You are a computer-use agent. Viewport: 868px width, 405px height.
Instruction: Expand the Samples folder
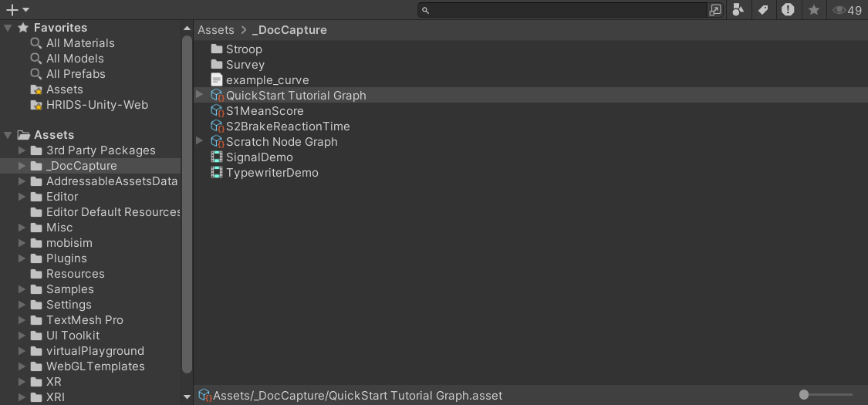(22, 289)
